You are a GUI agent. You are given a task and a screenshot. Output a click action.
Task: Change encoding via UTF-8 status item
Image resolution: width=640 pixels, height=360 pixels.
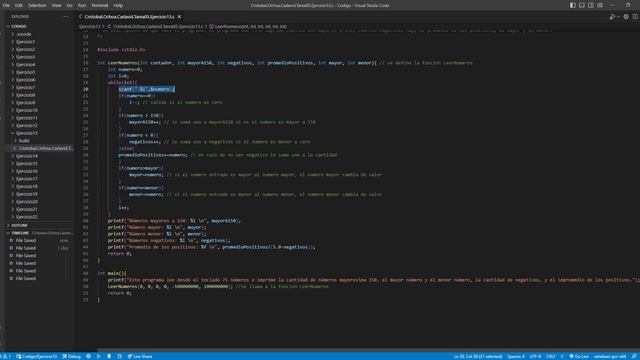click(x=535, y=356)
